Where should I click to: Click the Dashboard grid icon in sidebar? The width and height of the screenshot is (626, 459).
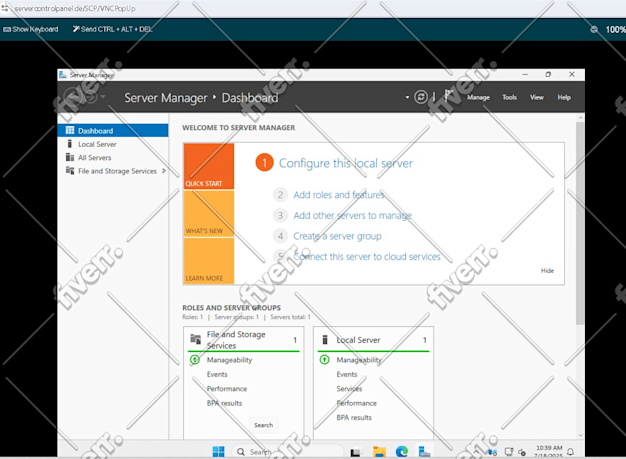[x=70, y=131]
